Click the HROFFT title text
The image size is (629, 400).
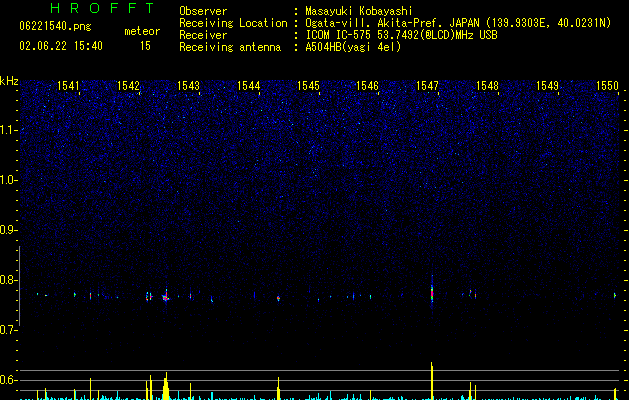pyautogui.click(x=102, y=8)
